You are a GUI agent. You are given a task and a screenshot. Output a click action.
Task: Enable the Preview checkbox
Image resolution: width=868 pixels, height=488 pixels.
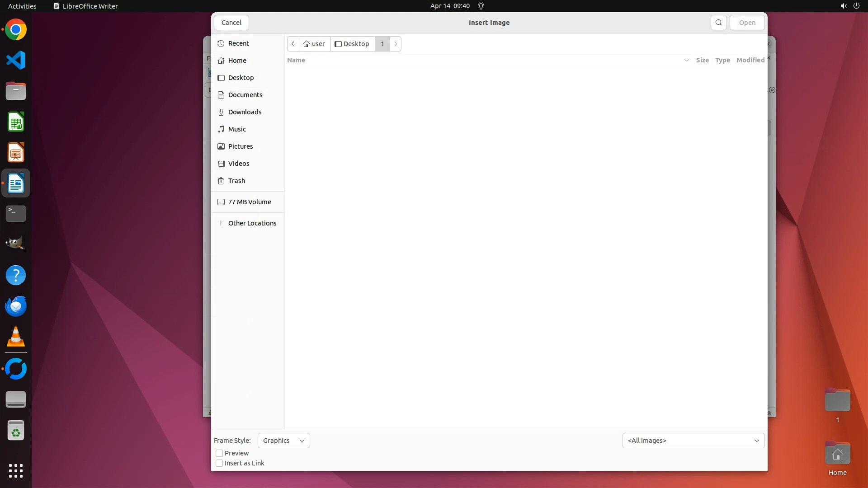pyautogui.click(x=219, y=453)
